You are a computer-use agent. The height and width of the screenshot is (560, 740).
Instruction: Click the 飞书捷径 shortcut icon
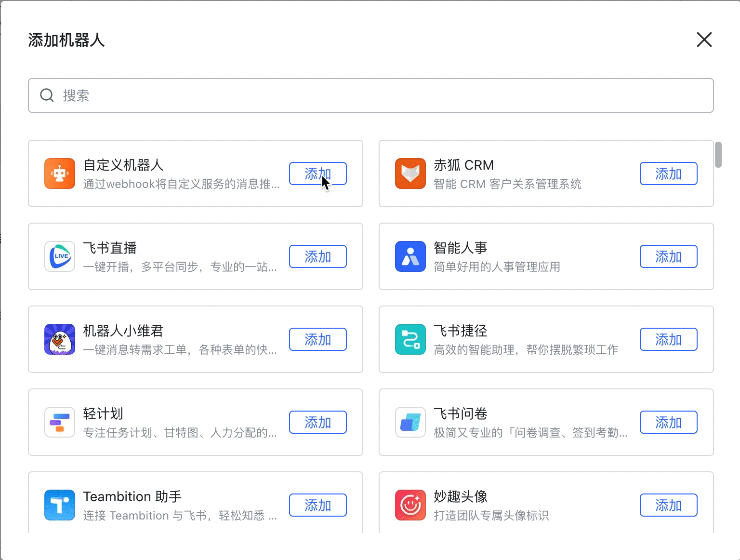click(410, 339)
